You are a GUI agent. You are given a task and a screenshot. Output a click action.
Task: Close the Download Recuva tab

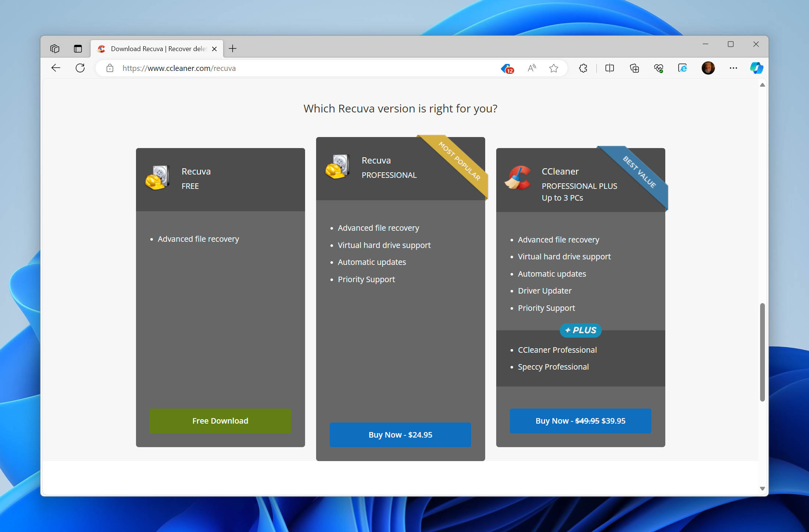click(x=214, y=49)
